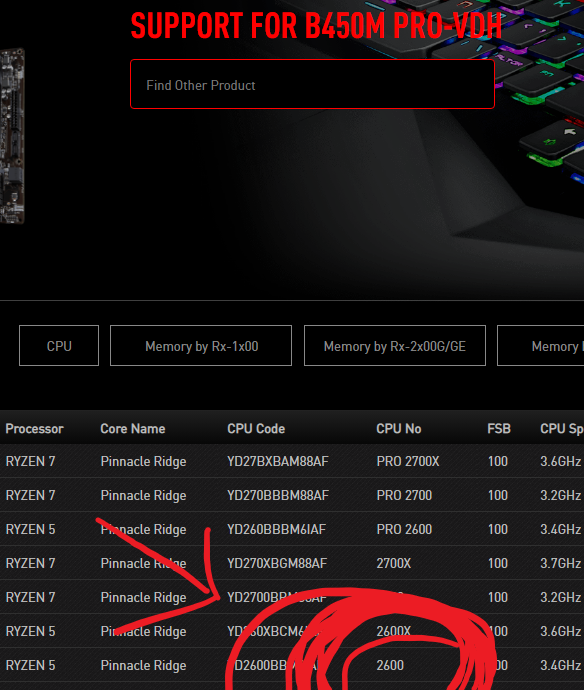
Task: Click Pinnacle Ridge in PRO 2700 row
Action: (143, 495)
